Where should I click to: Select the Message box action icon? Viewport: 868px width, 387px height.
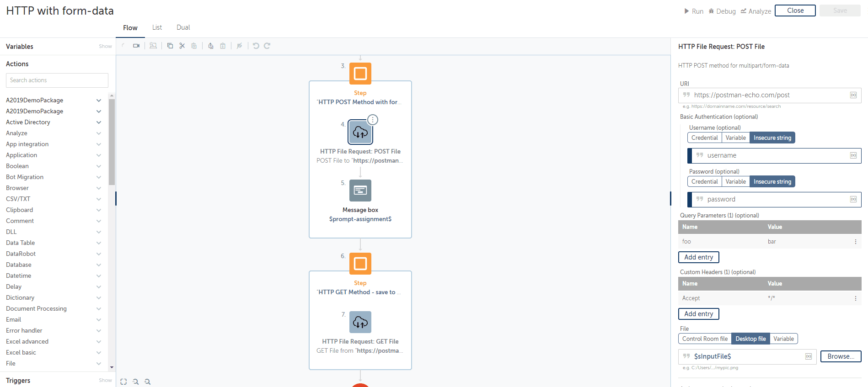tap(360, 191)
